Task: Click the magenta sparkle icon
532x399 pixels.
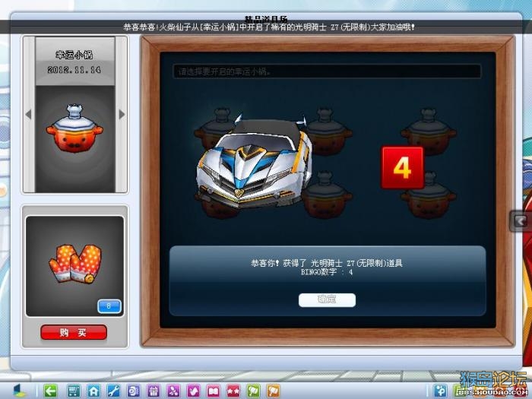Action: tap(193, 391)
